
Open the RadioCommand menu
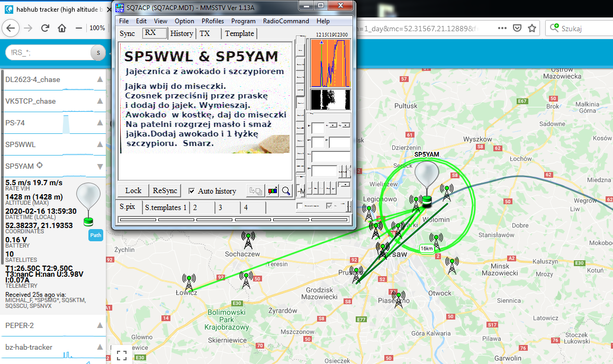[286, 21]
